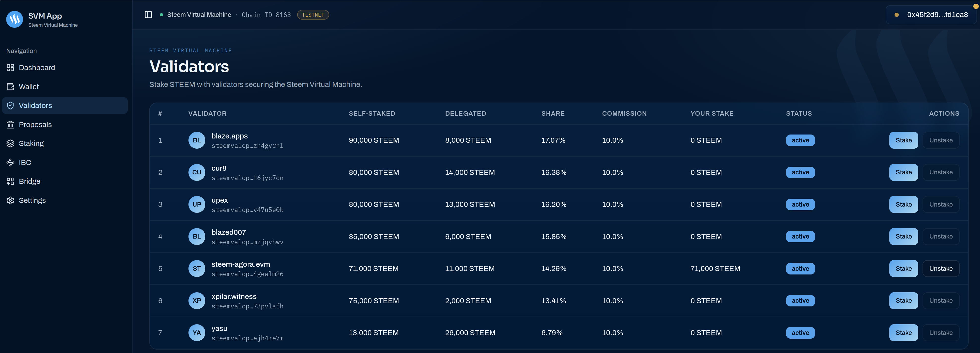Stake with upex validator
Viewport: 980px width, 353px height.
903,204
